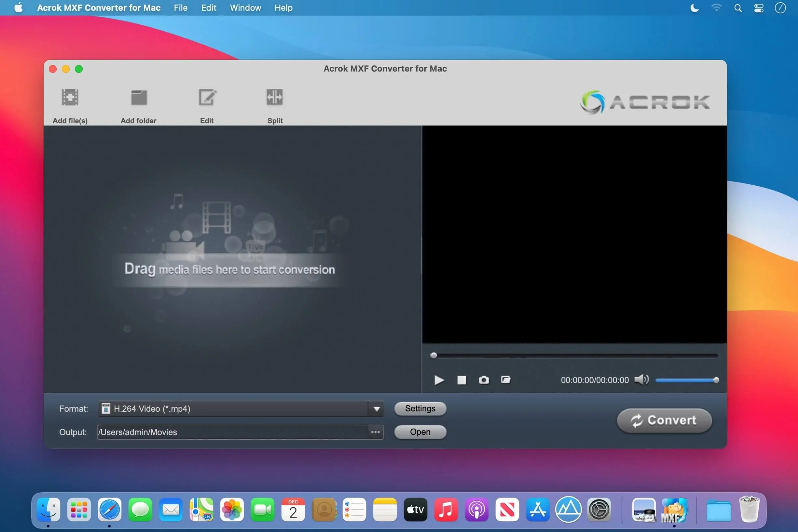
Task: Start conversion with Convert button
Action: tap(664, 421)
